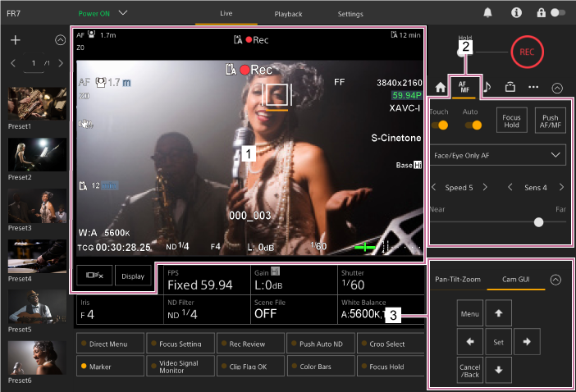Switch to the Playback tab
The image size is (576, 392).
287,14
